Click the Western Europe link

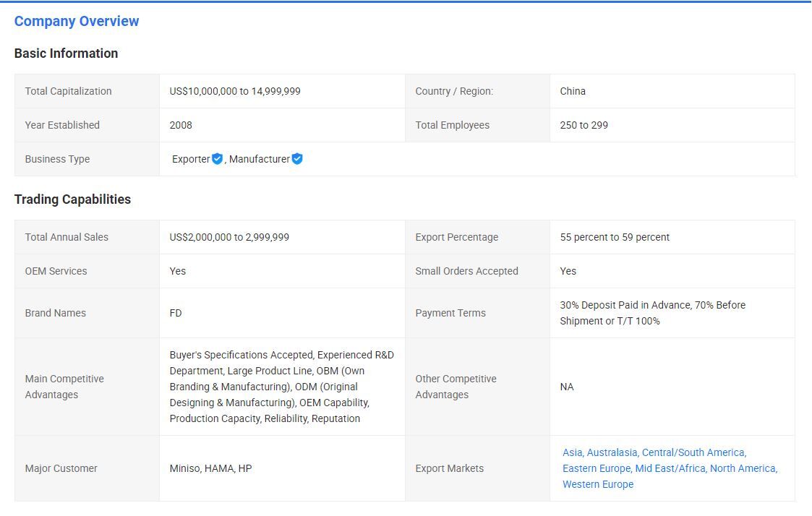(598, 484)
